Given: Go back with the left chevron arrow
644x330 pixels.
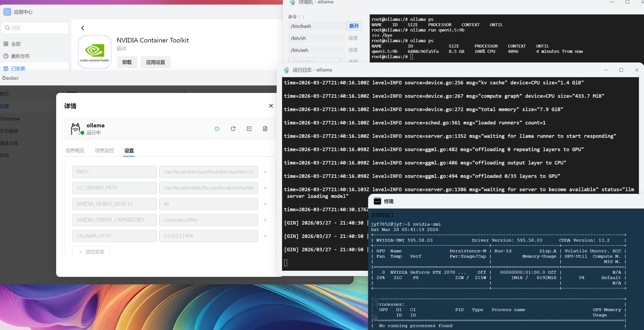Looking at the screenshot, I should pos(83,28).
